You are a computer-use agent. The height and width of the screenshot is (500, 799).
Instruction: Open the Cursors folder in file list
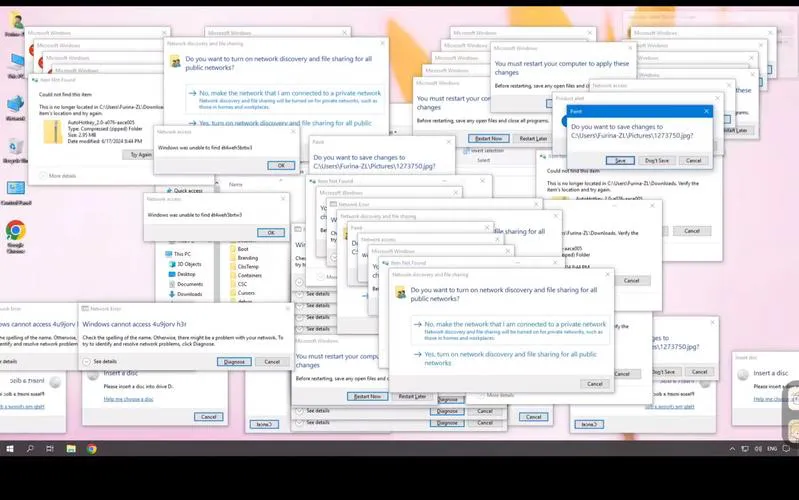point(242,293)
